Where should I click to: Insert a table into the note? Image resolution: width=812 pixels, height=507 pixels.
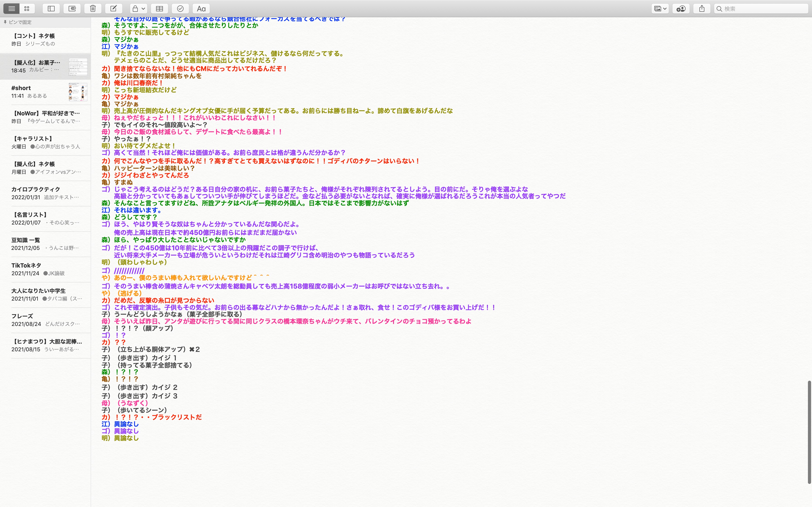tap(160, 9)
